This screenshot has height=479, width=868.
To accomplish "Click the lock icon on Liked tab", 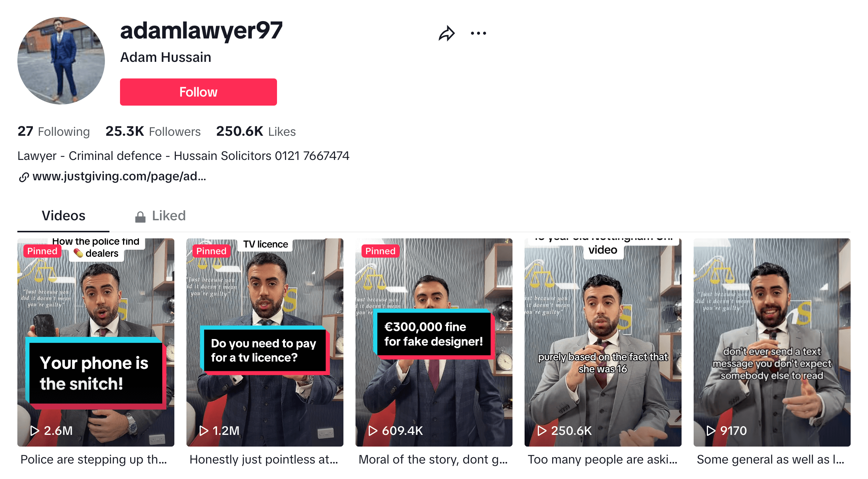I will (x=140, y=216).
